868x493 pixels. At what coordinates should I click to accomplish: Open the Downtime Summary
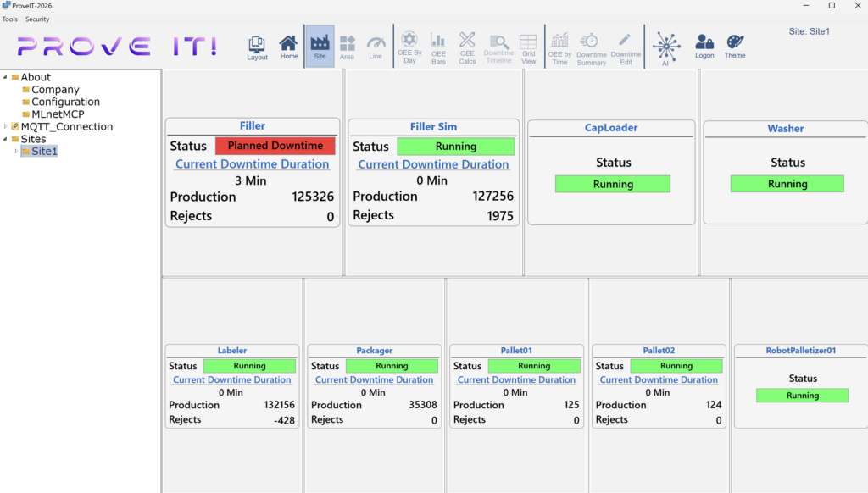pos(591,47)
